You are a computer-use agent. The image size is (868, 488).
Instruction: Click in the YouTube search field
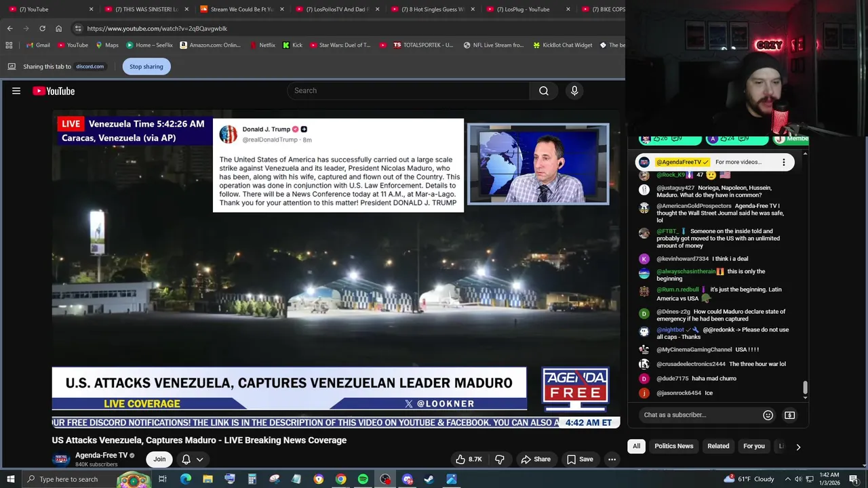point(408,91)
